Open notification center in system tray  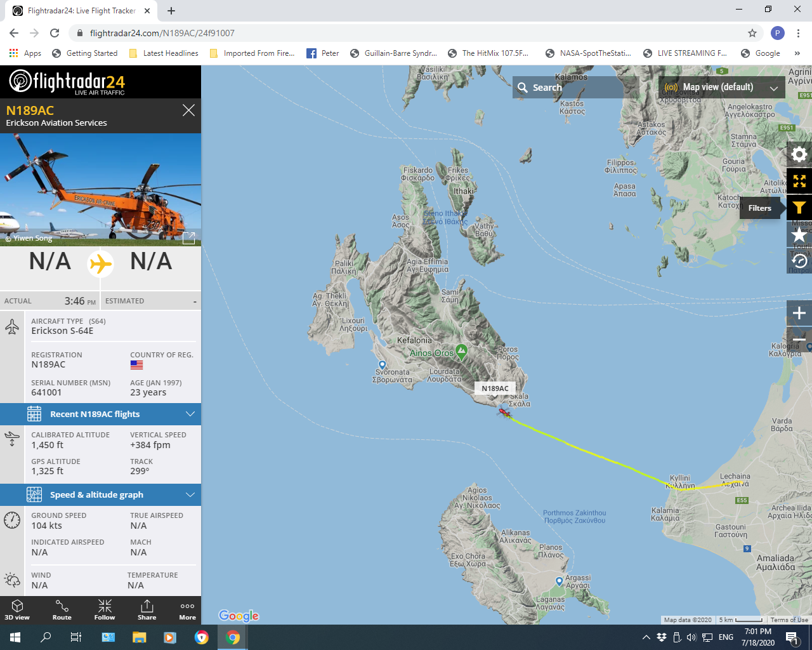(793, 637)
